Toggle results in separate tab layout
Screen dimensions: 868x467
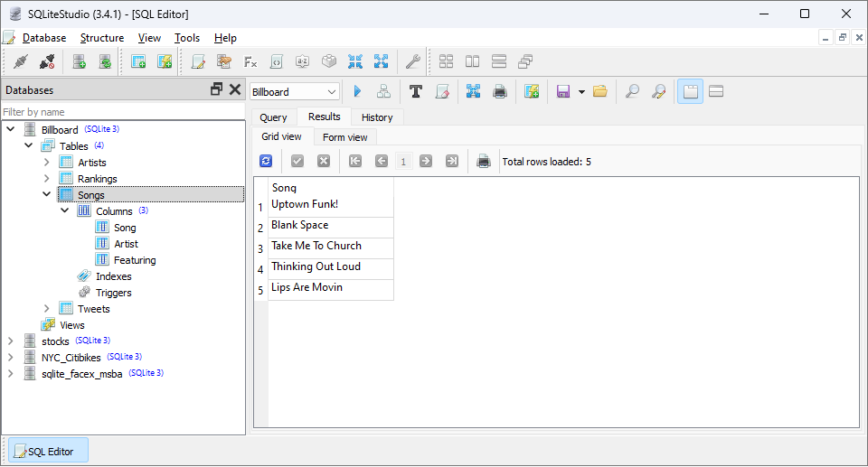pyautogui.click(x=690, y=91)
